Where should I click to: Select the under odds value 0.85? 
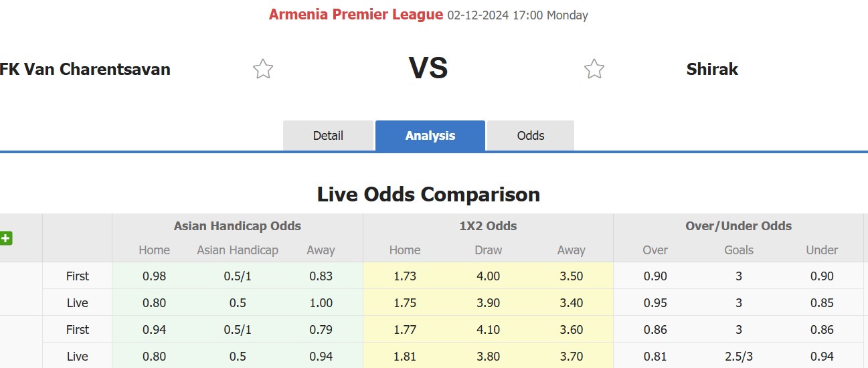point(822,302)
